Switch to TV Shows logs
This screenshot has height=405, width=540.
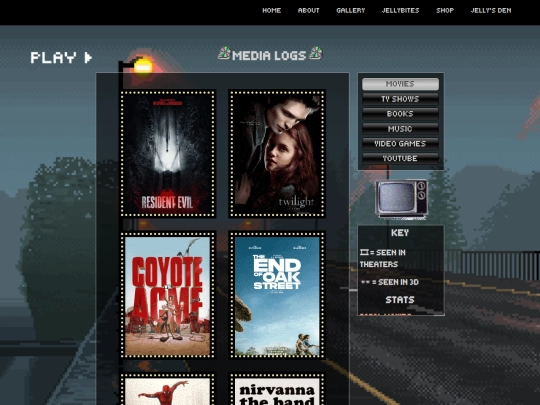(x=400, y=99)
